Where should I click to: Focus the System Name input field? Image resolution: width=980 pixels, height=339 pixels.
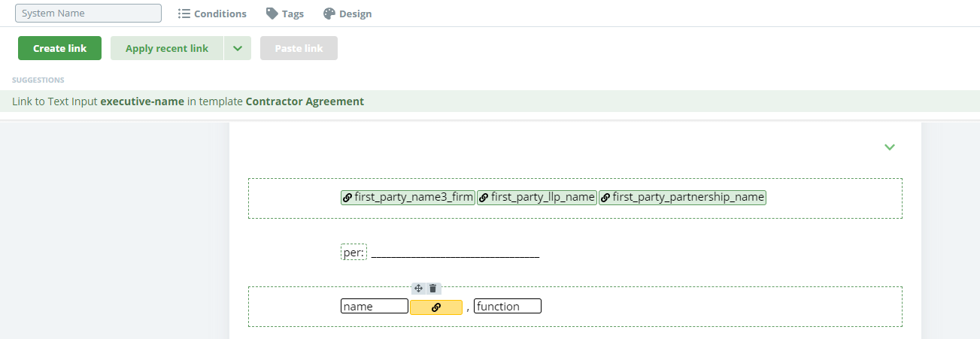(x=88, y=14)
